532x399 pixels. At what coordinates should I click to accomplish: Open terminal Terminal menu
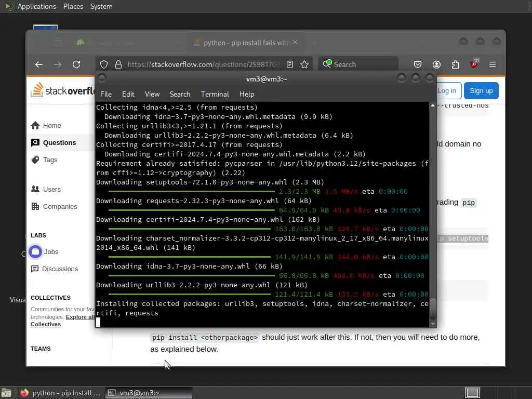pos(215,95)
